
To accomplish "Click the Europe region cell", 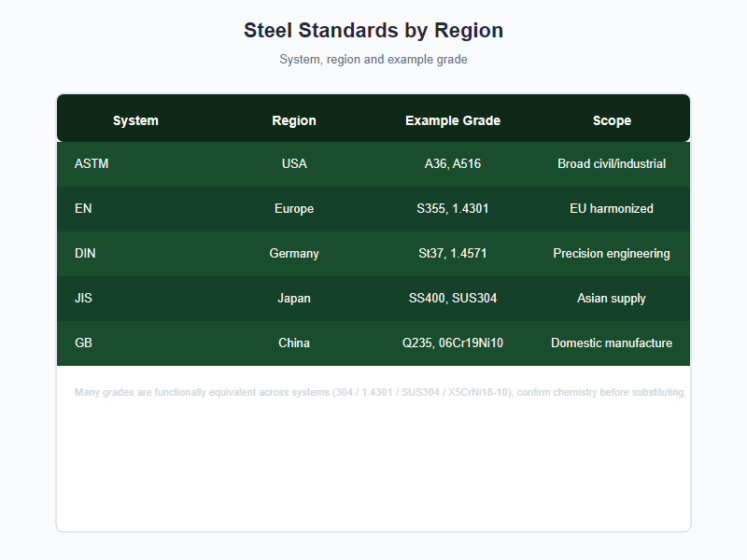I will tap(294, 208).
